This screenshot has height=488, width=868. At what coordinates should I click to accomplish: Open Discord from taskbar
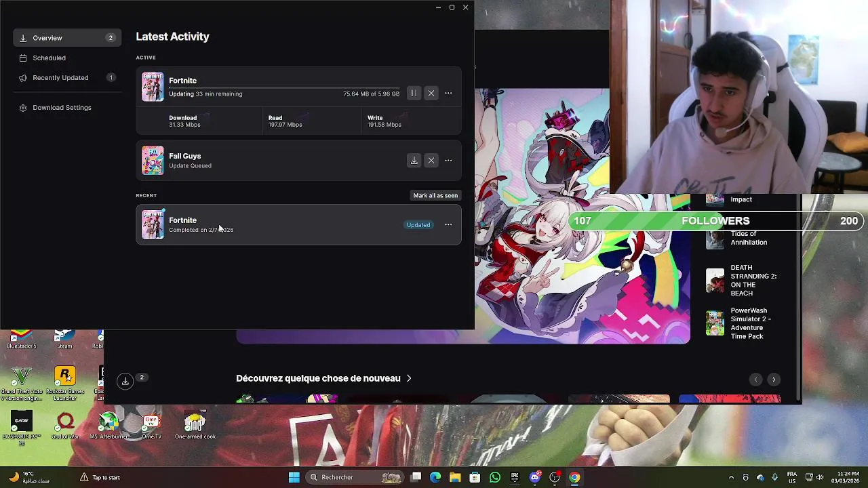[x=535, y=477]
